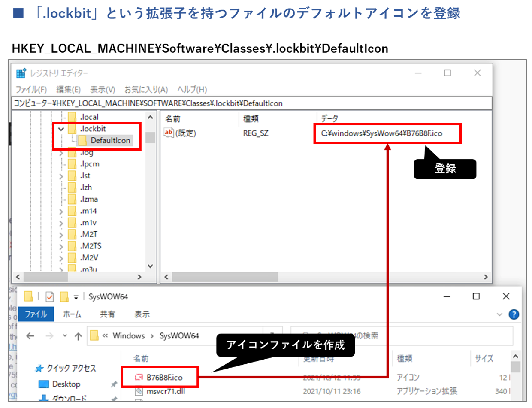
Task: Select the DefaultIcon registry key
Action: (x=110, y=140)
